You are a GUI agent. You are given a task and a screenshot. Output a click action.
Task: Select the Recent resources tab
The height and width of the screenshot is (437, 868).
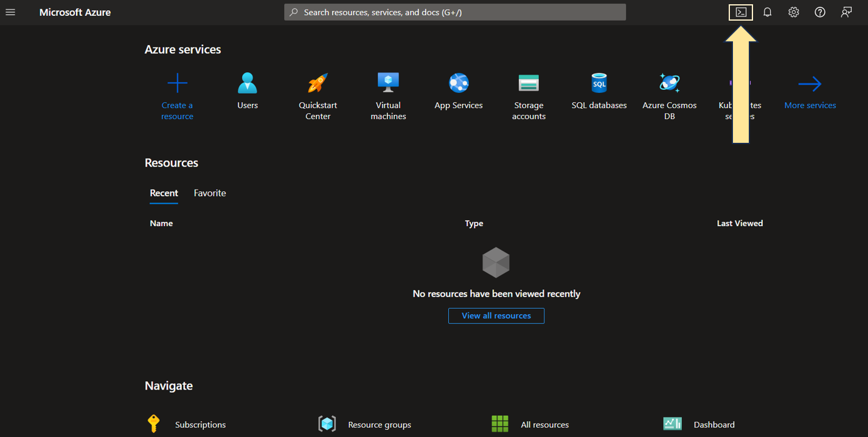point(164,193)
